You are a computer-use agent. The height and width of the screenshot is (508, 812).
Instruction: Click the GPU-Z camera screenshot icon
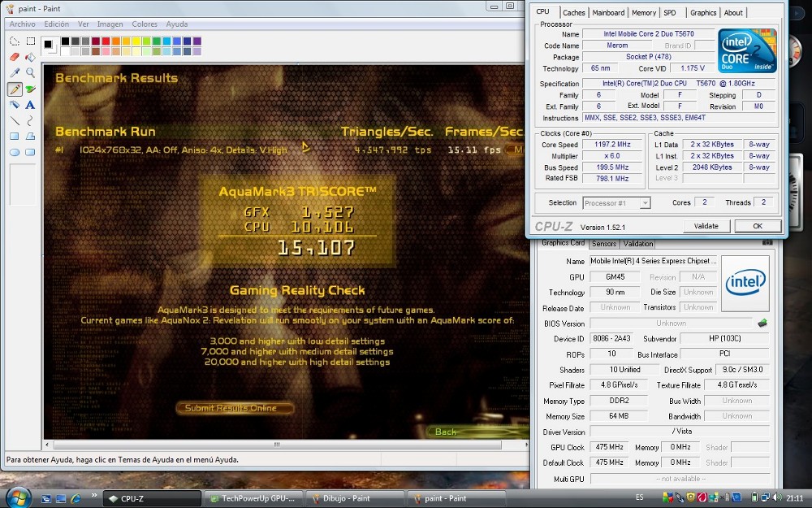(x=767, y=242)
